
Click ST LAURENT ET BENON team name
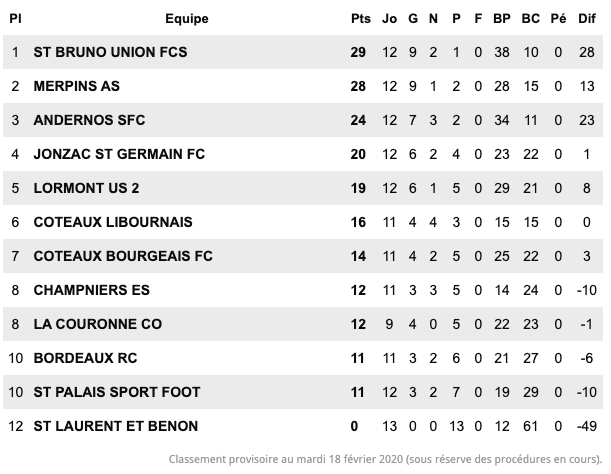click(116, 426)
